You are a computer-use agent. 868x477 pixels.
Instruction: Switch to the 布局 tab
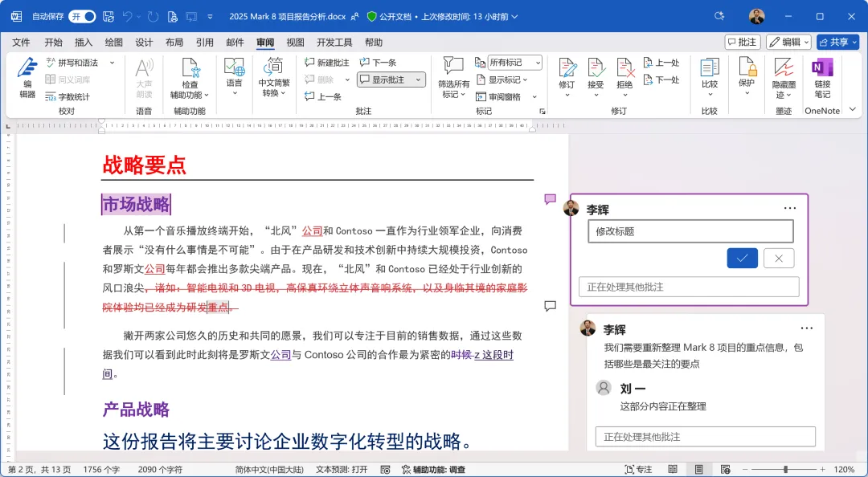(174, 43)
